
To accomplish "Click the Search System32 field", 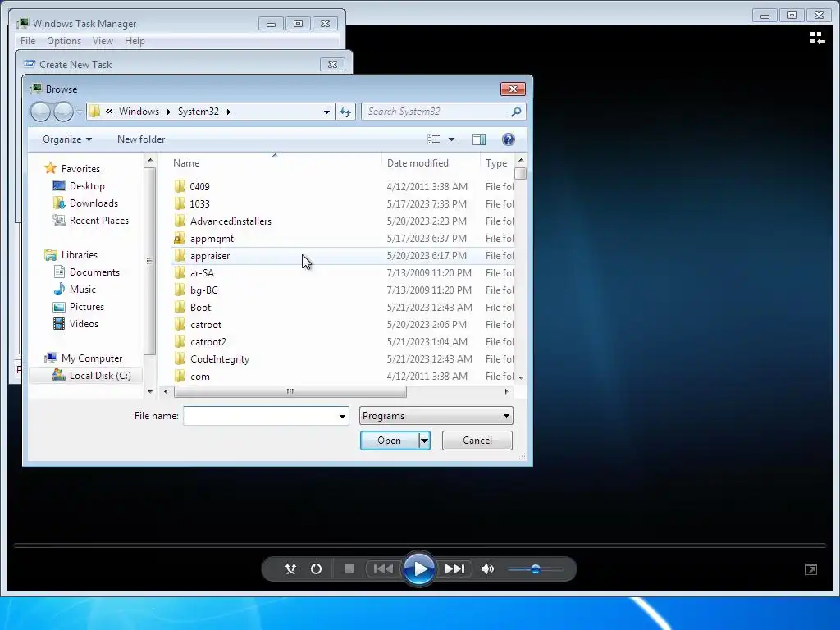I will click(436, 112).
